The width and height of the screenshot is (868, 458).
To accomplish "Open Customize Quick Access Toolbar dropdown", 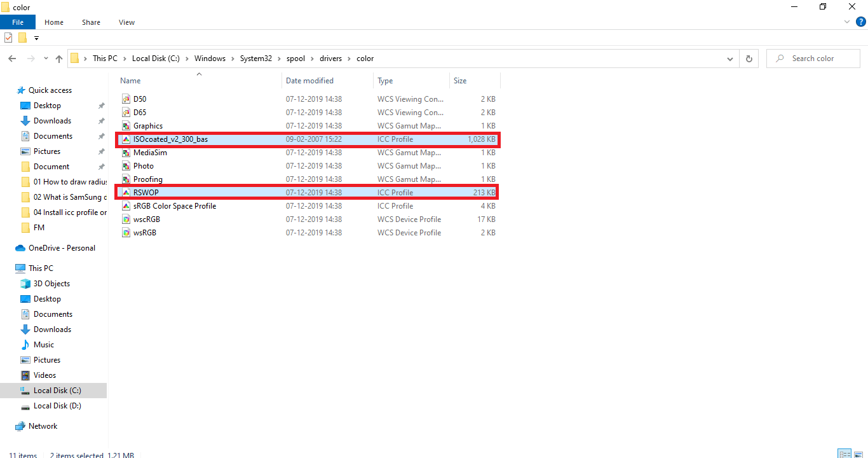I will point(36,38).
